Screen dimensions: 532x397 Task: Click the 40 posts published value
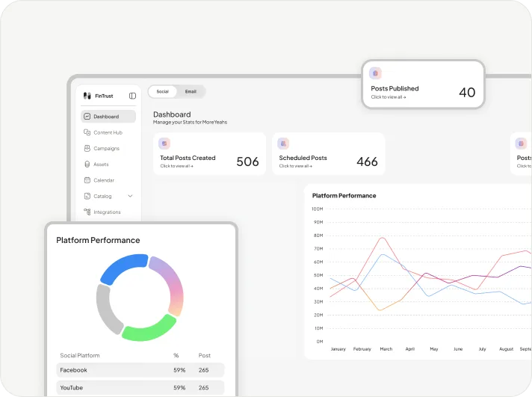[x=467, y=93]
